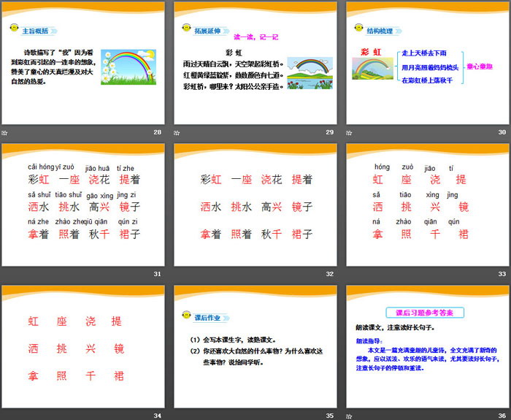Click slide number 34 label
This screenshot has width=511, height=420.
158,416
